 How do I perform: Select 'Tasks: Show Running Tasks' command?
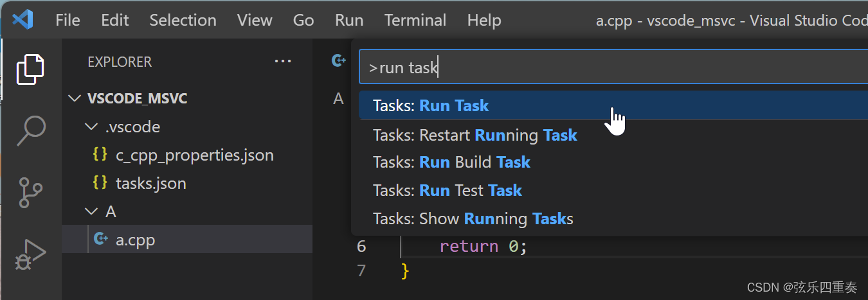click(x=613, y=218)
